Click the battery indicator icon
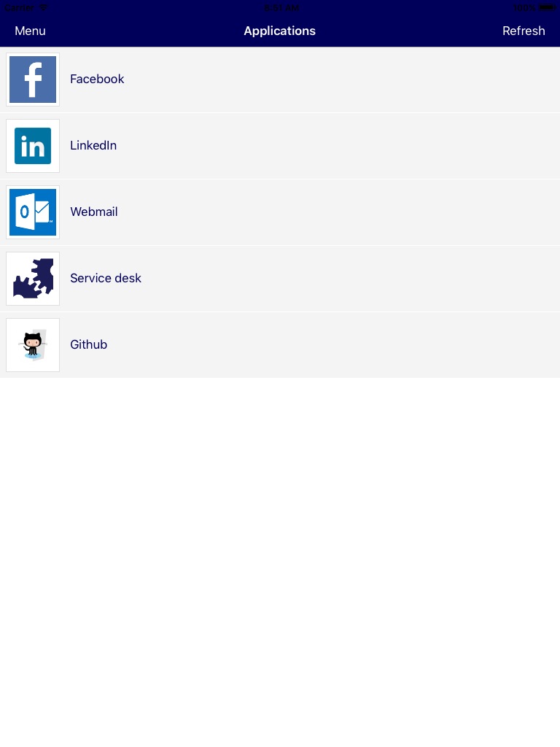560x747 pixels. tap(547, 7)
